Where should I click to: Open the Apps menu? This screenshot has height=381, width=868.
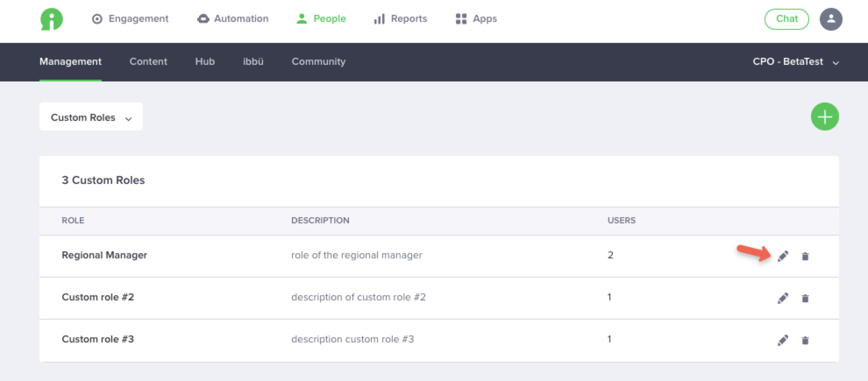click(476, 19)
